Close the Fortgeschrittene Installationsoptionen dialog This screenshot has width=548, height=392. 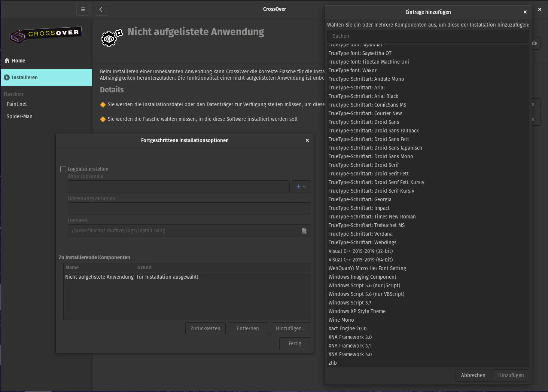pyautogui.click(x=307, y=140)
